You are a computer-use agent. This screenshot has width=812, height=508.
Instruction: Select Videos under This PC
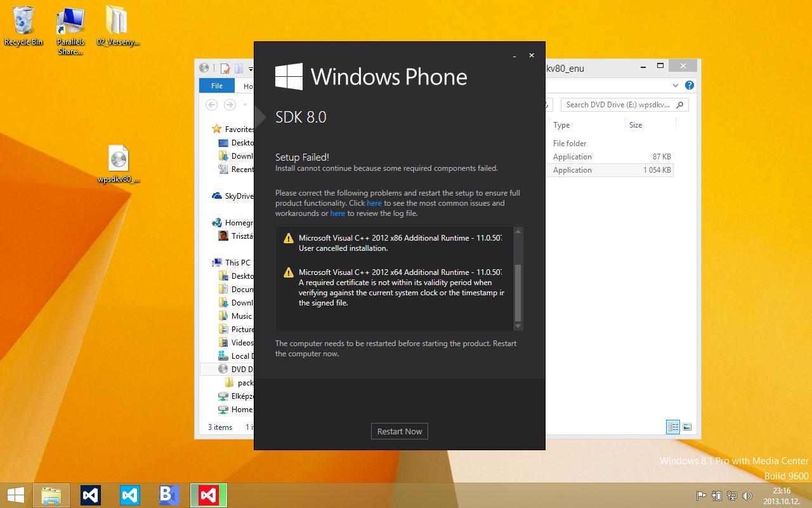pos(235,343)
